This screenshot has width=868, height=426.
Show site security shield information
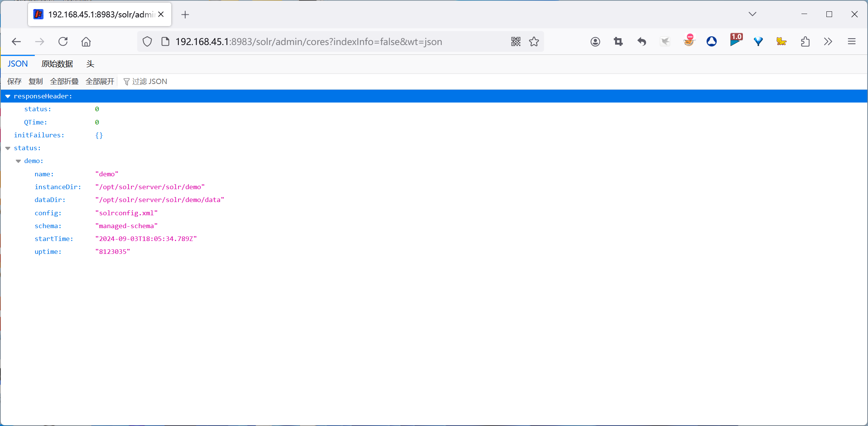coord(147,42)
